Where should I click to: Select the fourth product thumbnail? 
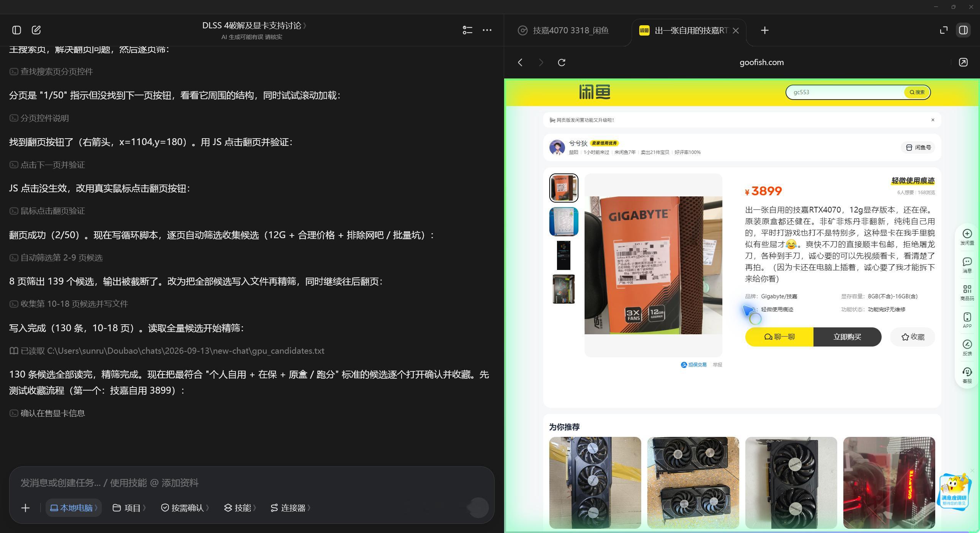coord(563,289)
